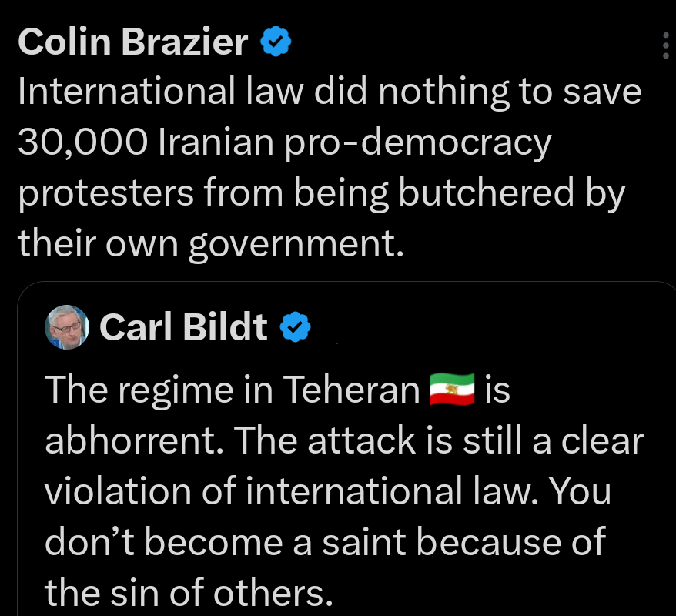The image size is (676, 616).
Task: Click the line "protesters from being butchered by"
Action: (x=322, y=193)
